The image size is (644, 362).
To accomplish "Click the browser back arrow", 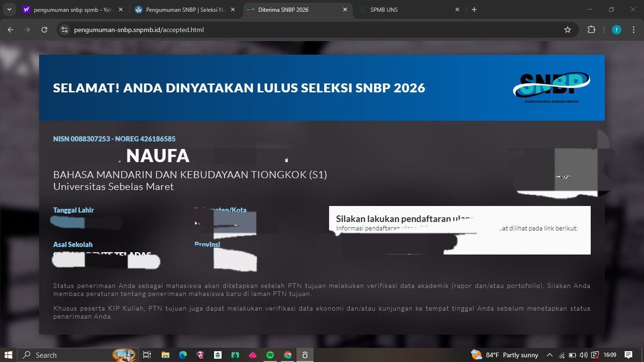I will (x=10, y=30).
